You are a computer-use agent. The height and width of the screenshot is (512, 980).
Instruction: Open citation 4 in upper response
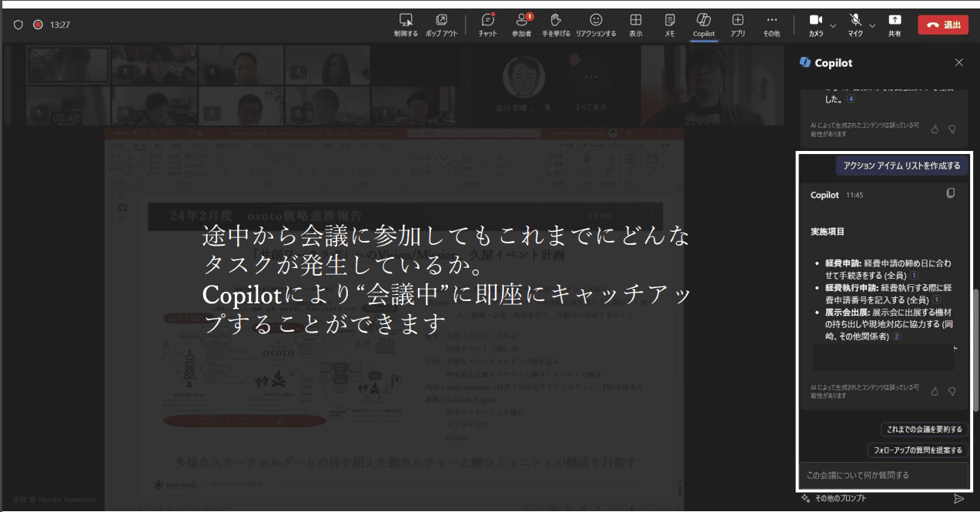[851, 99]
